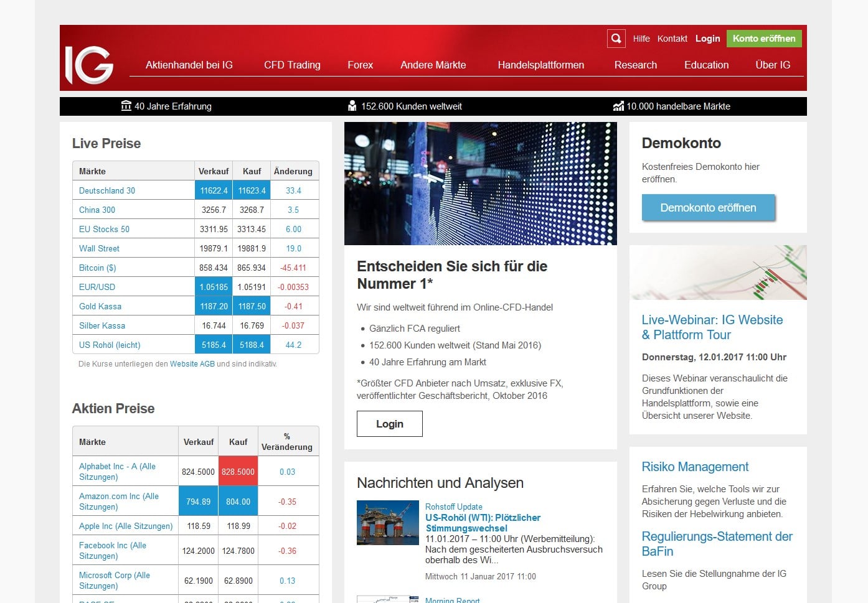
Task: Click the trading screen hero image
Action: point(481,184)
